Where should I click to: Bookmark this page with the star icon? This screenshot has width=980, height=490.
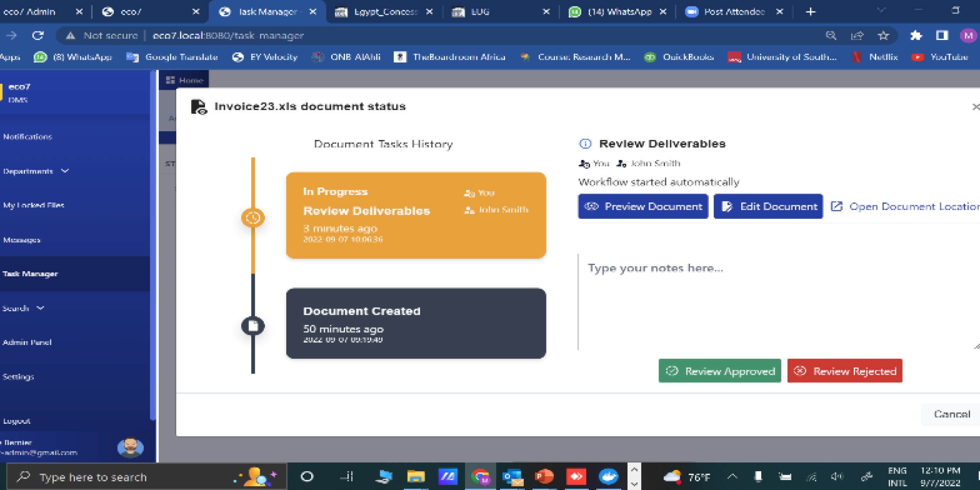(883, 36)
